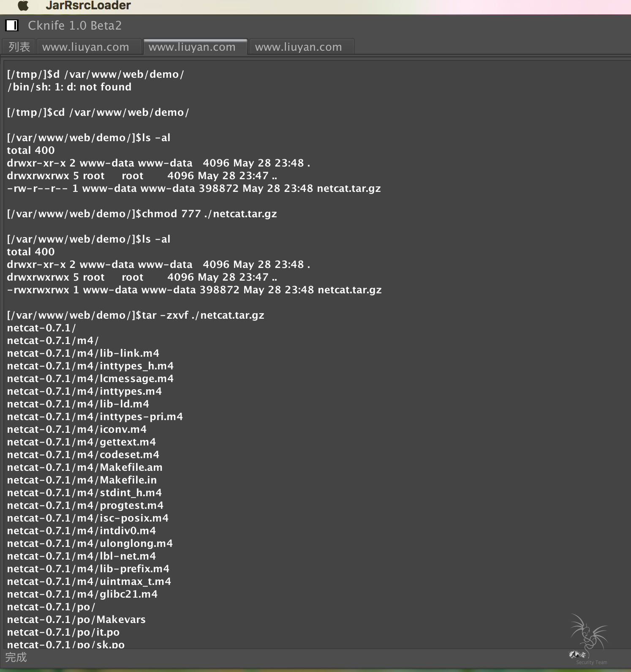The width and height of the screenshot is (631, 672).
Task: Click the Cknife 1.0 Beta2 window title
Action: coord(75,25)
